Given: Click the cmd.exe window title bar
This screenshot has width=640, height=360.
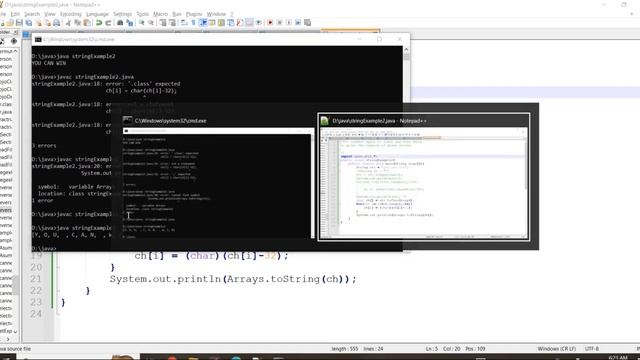Looking at the screenshot, I should tap(220, 39).
